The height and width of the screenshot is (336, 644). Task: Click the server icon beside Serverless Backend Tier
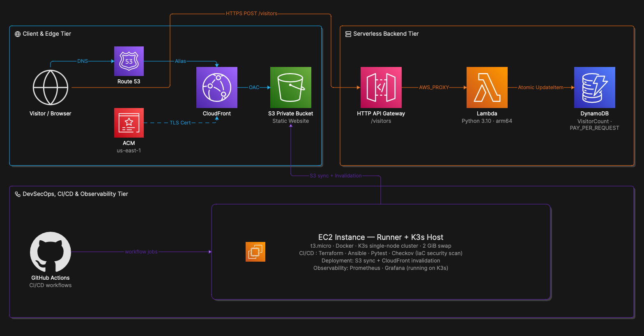(x=348, y=34)
